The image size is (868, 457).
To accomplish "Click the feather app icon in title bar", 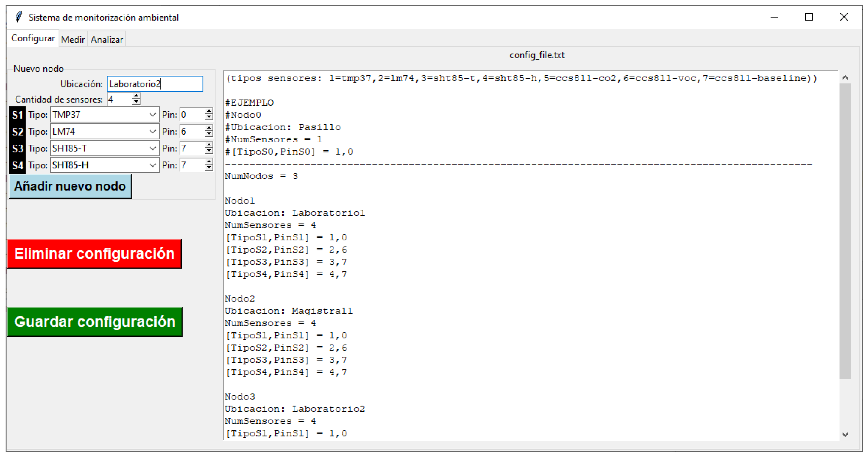I will 18,17.
